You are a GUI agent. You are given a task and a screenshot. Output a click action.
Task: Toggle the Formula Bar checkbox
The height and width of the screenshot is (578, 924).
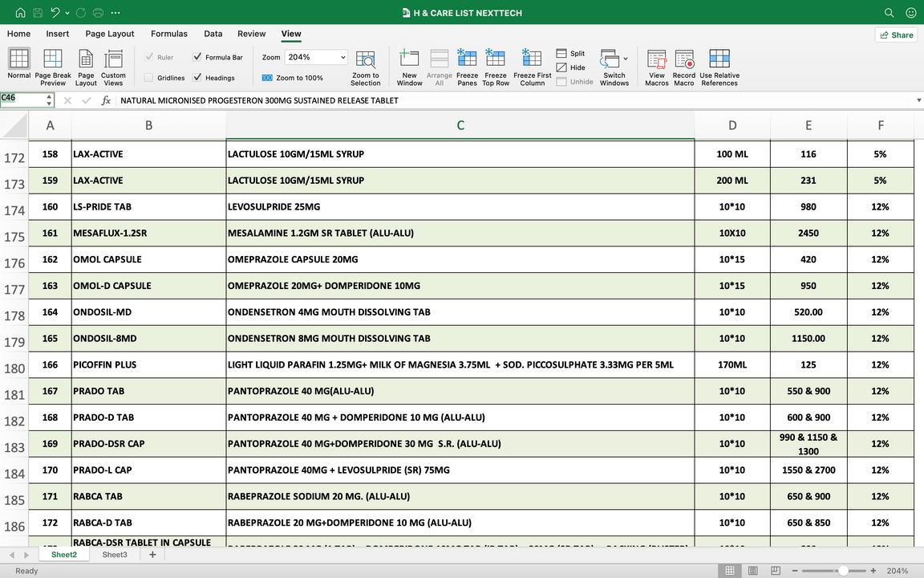[x=197, y=57]
